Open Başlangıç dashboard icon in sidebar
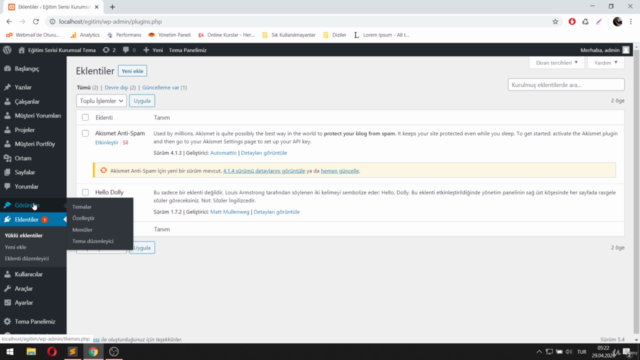 [x=7, y=69]
